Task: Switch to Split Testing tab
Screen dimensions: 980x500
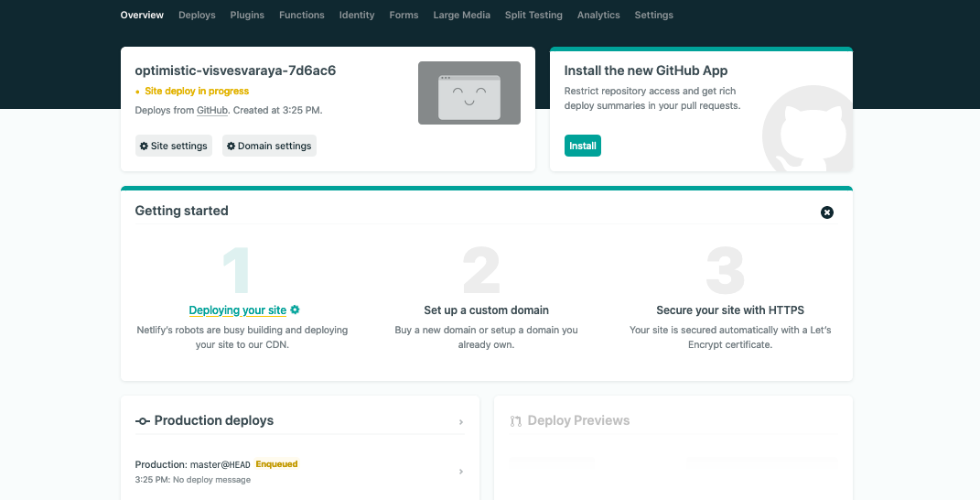Action: click(x=533, y=15)
